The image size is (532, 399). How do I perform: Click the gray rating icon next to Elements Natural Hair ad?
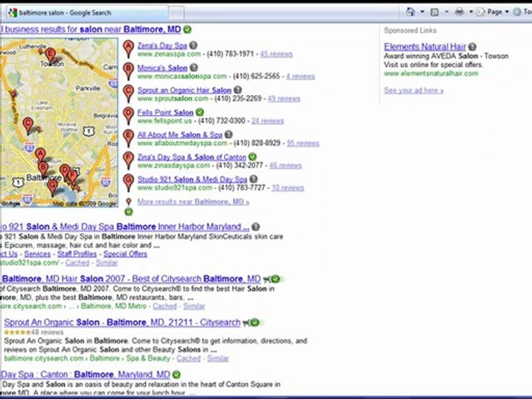472,47
